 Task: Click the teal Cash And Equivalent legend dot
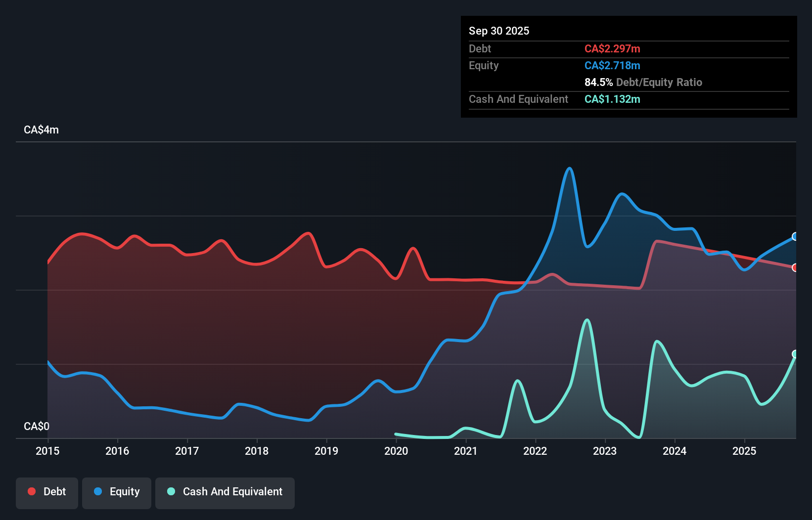pyautogui.click(x=171, y=491)
